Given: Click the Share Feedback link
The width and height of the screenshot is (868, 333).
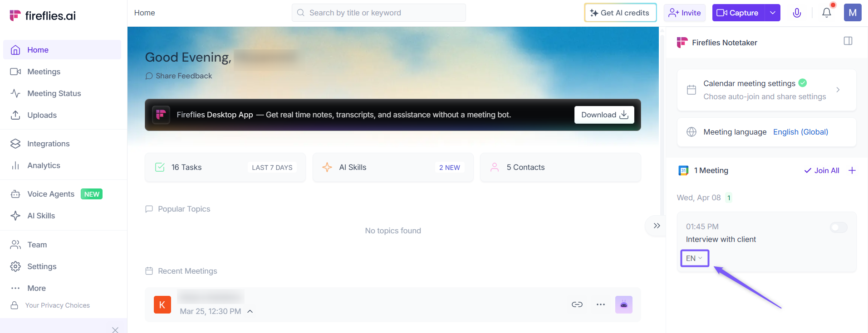Looking at the screenshot, I should point(179,76).
